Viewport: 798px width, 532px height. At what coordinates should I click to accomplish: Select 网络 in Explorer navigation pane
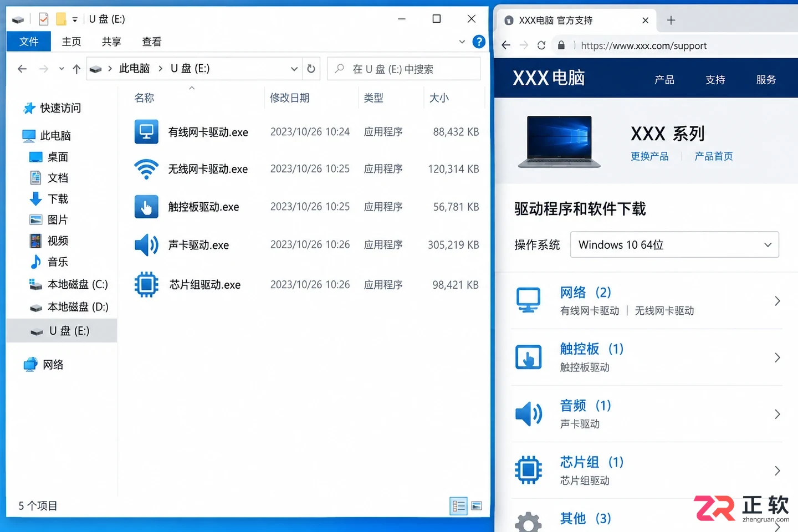(x=43, y=365)
